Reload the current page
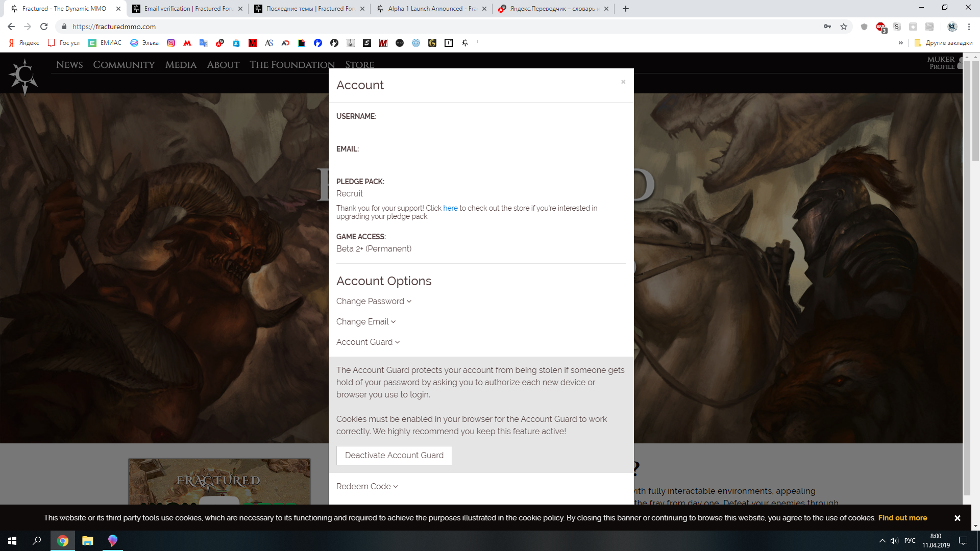The image size is (980, 551). [x=44, y=27]
